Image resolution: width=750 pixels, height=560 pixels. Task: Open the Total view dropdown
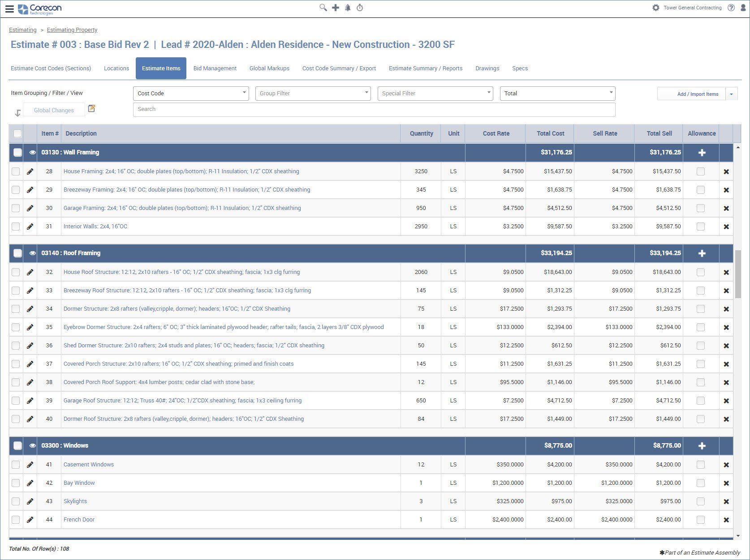[557, 94]
